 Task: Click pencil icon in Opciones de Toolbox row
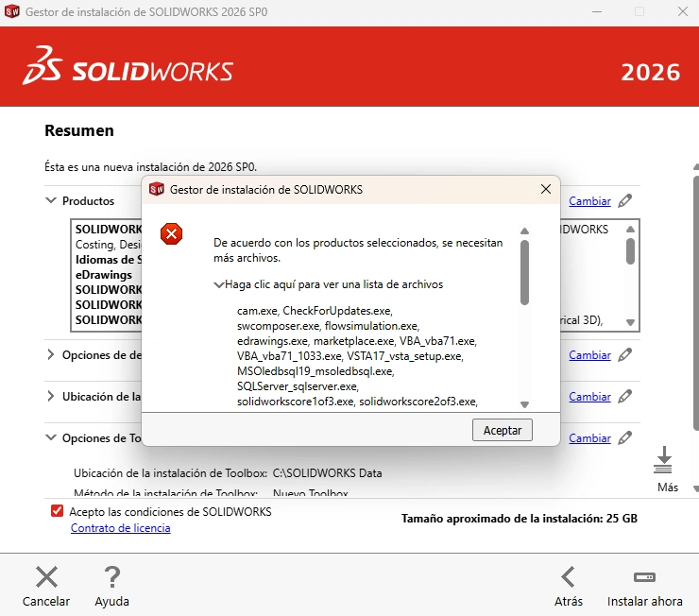pos(625,437)
